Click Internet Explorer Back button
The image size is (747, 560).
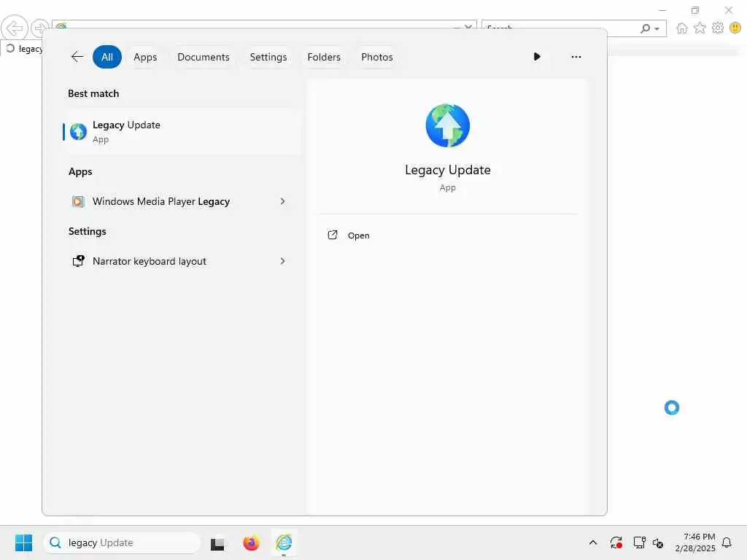[x=14, y=28]
